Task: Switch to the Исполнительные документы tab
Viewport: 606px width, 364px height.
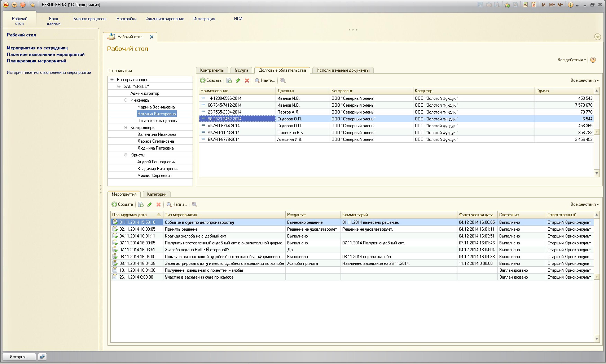Action: [343, 70]
